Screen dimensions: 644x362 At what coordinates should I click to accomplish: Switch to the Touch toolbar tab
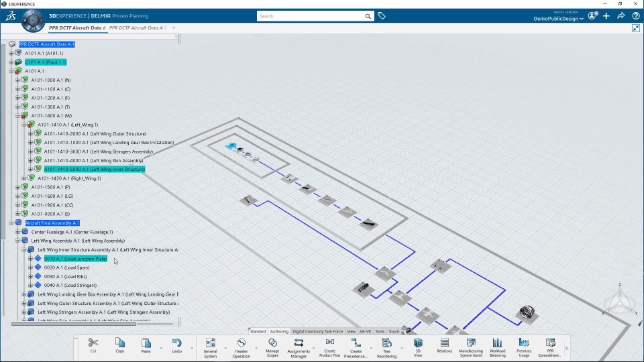coord(394,331)
